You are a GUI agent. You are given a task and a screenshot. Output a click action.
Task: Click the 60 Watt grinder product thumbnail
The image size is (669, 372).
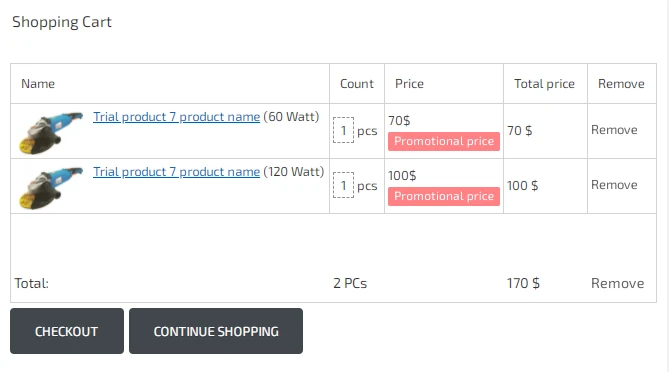click(51, 132)
